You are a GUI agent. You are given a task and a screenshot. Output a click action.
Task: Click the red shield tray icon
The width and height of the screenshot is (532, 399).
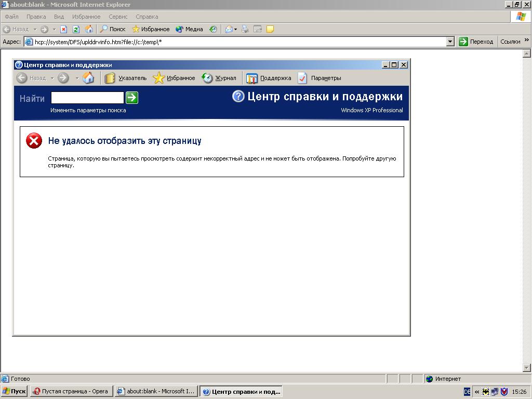[x=504, y=392]
